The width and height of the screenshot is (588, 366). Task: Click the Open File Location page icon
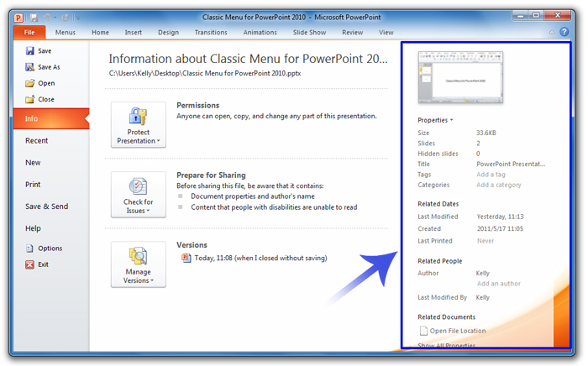pos(423,331)
